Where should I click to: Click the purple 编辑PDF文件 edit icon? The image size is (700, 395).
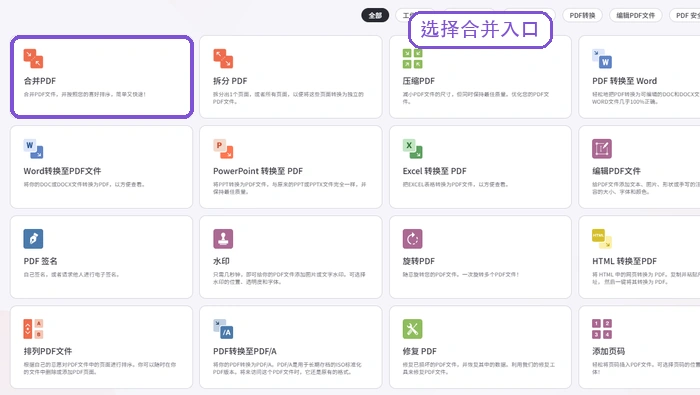pos(602,149)
